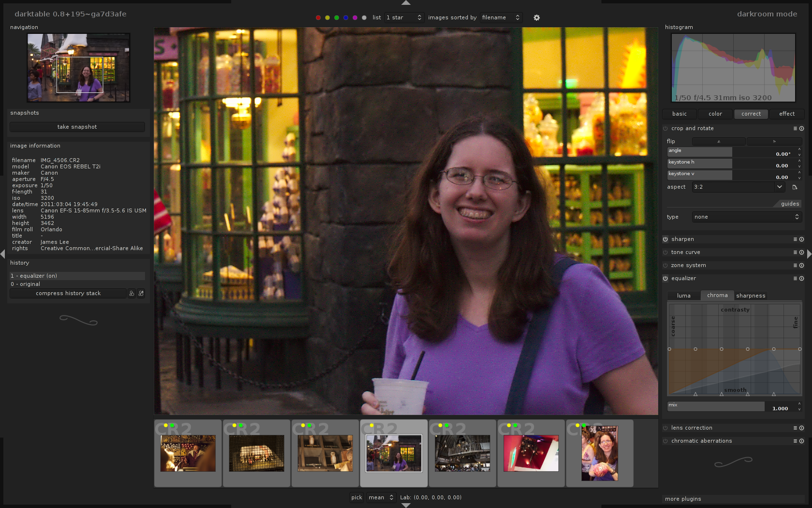Reset the lens correction module
Image resolution: width=812 pixels, height=508 pixels.
(x=801, y=428)
